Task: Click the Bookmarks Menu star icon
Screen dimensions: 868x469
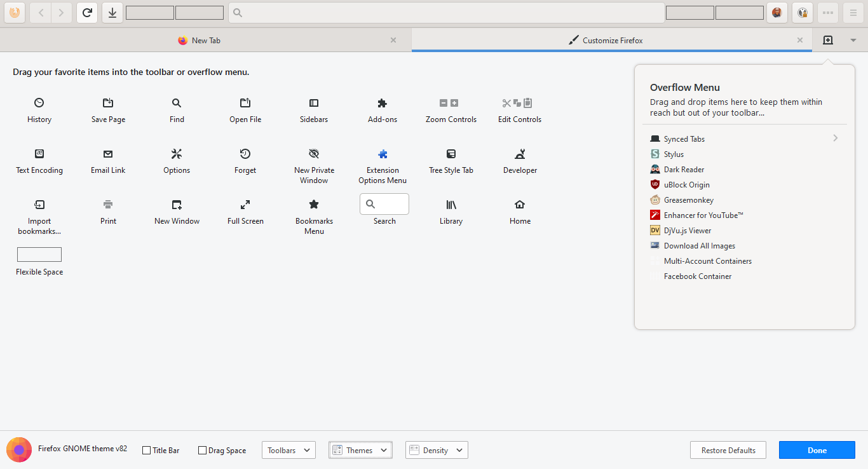Action: (x=314, y=205)
